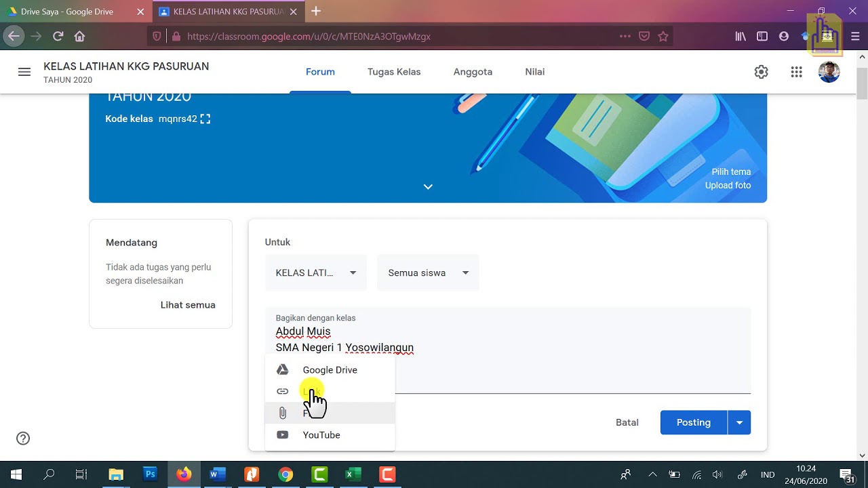This screenshot has width=868, height=488.
Task: Bookmark this page with the star icon
Action: pos(663,37)
